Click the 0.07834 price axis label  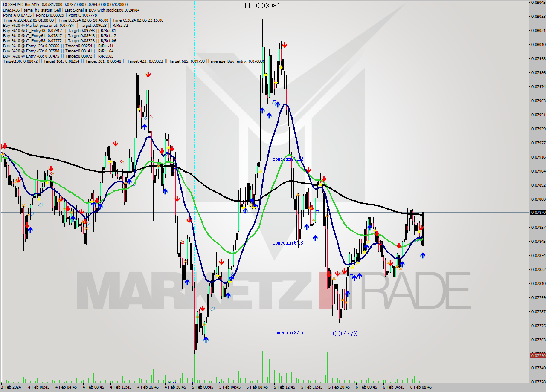click(538, 255)
